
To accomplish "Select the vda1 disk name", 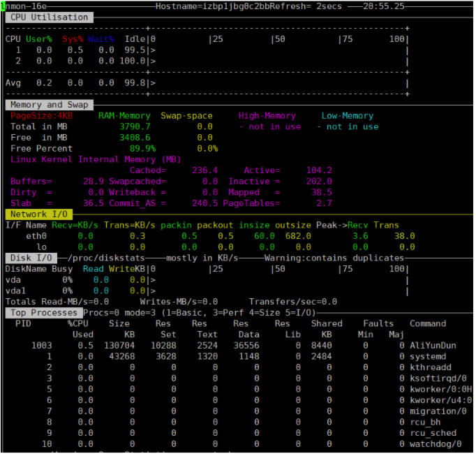I will click(x=17, y=291).
